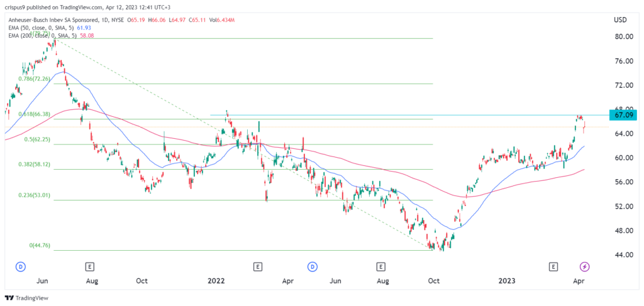Viewport: 644px width, 306px height.
Task: Open the earnings E marker above Aug 2021
Action: point(89,267)
